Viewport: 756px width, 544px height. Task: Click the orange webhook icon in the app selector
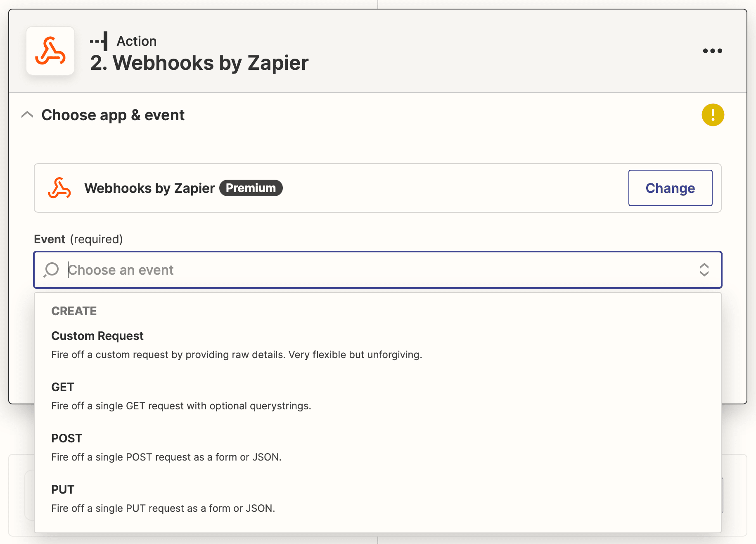tap(59, 188)
